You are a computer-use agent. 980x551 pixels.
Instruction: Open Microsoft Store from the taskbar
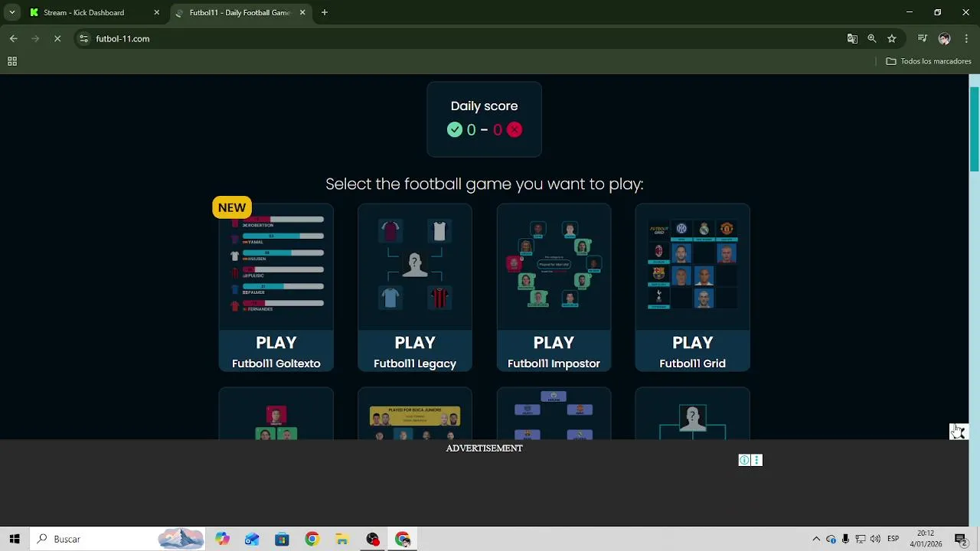(282, 539)
